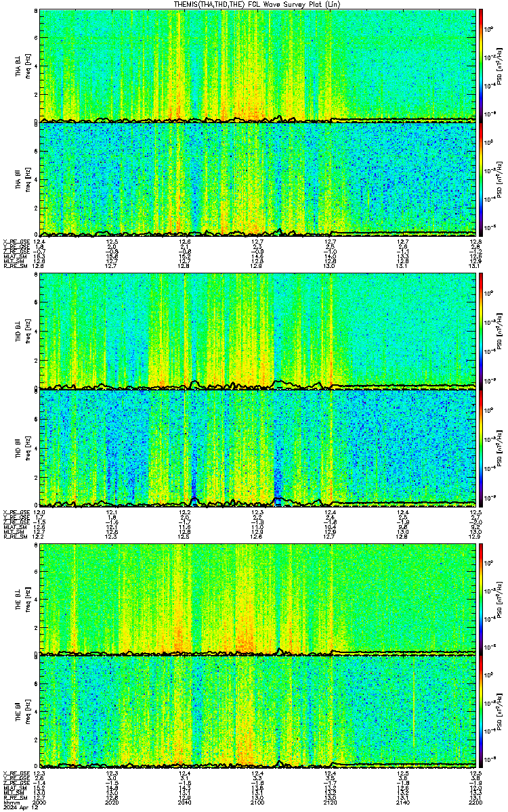Click the "2200" time tick label
The image size is (508, 812).
(474, 803)
